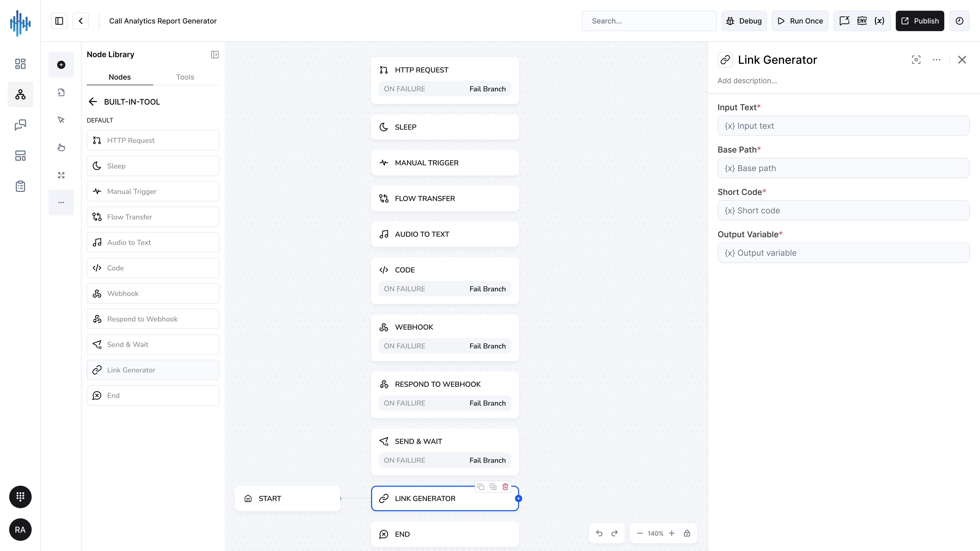Image resolution: width=980 pixels, height=551 pixels.
Task: Open the Link Generator panel more options menu
Action: point(937,60)
